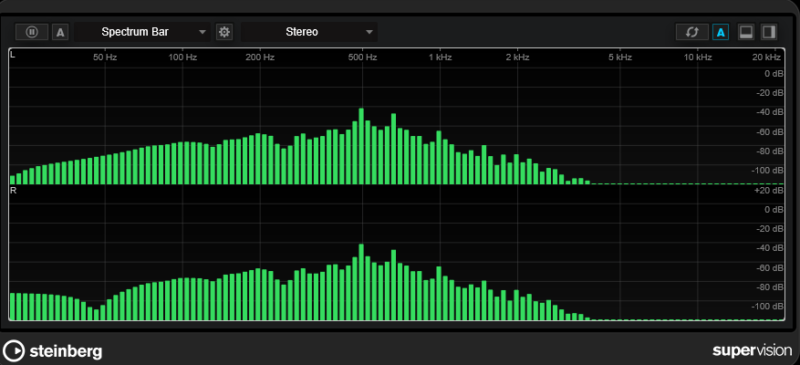The image size is (800, 365).
Task: Click the Steinberg logo
Action: pyautogui.click(x=53, y=351)
